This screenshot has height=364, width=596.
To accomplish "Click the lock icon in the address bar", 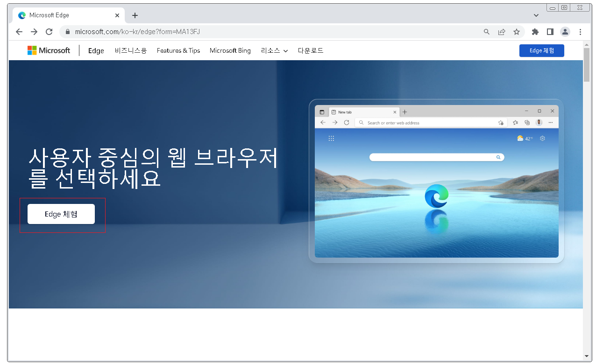I will pyautogui.click(x=68, y=32).
